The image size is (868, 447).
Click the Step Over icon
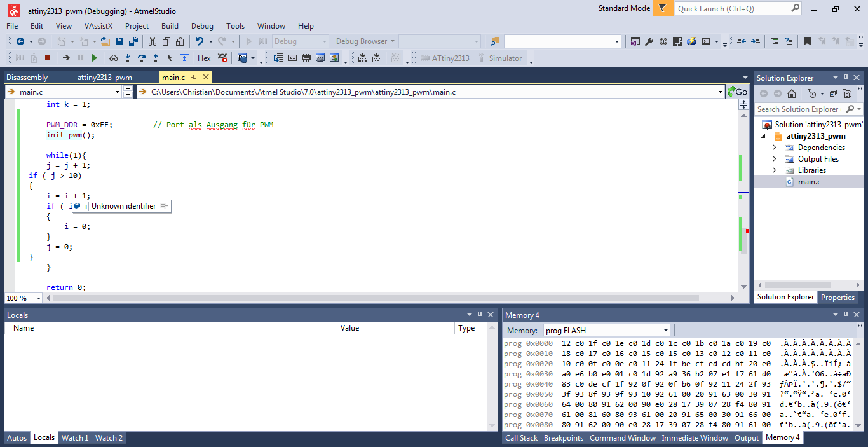tap(142, 58)
